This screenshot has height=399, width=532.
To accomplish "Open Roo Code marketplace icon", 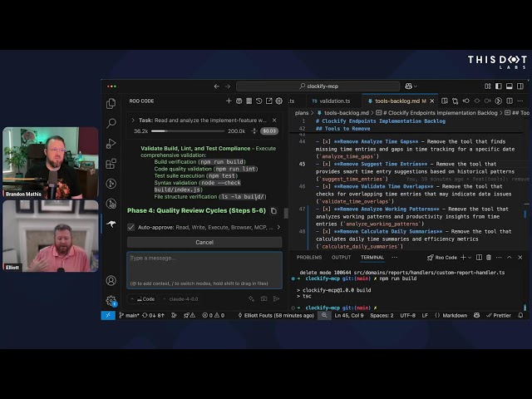I will [x=239, y=101].
